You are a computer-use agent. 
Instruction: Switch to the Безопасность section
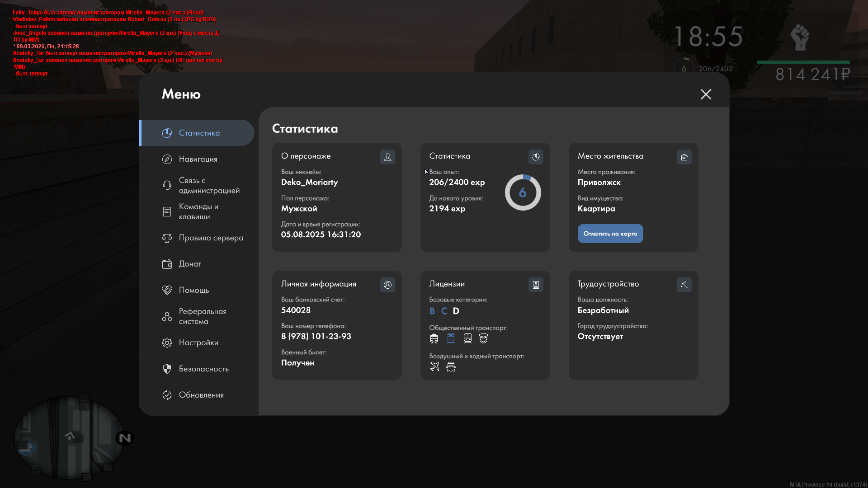(x=203, y=369)
